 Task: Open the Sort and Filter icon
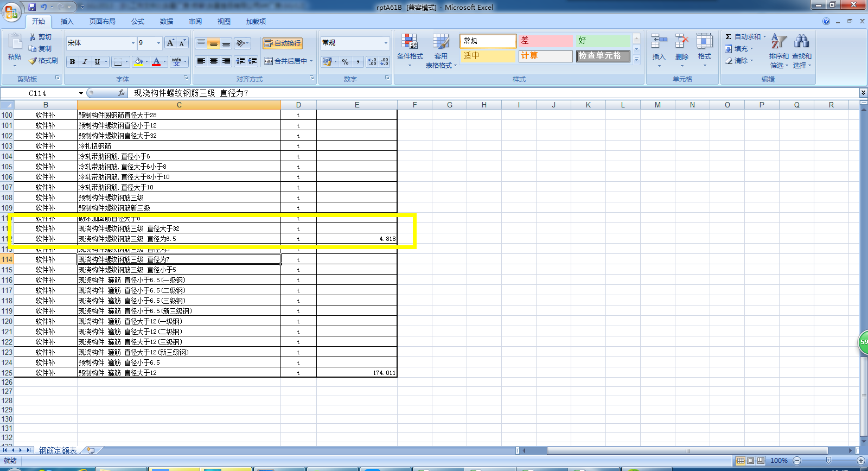(x=779, y=42)
